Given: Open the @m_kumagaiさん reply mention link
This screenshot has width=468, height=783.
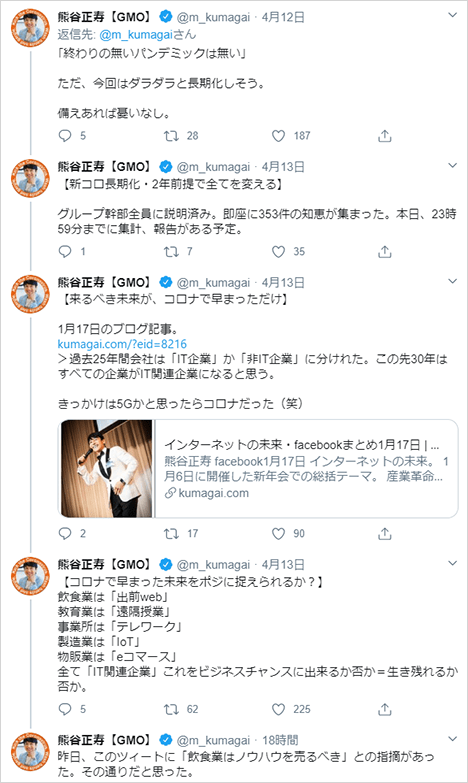Looking at the screenshot, I should 147,34.
